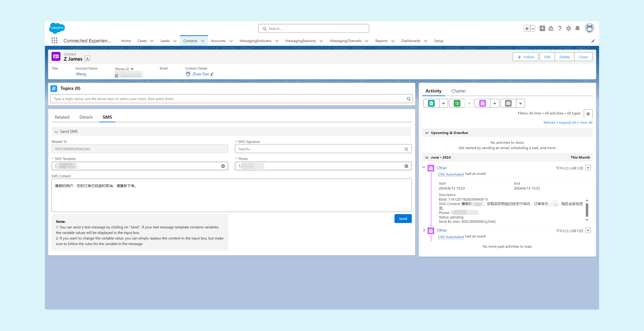Select the Activity tab
This screenshot has width=644, height=331.
click(433, 91)
